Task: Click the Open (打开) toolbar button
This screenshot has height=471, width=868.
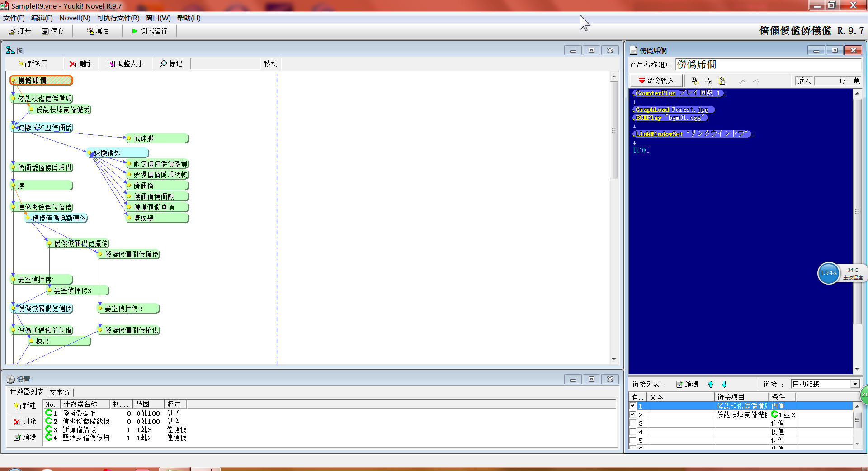Action: point(19,31)
